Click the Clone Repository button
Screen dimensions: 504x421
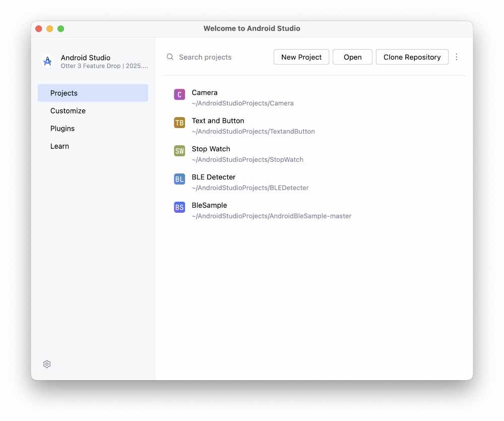[x=412, y=57]
